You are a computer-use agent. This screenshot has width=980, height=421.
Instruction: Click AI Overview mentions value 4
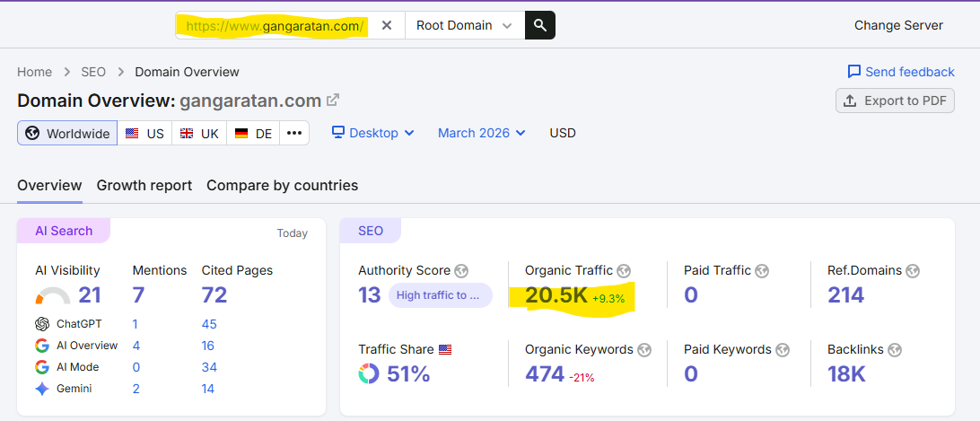pos(136,346)
